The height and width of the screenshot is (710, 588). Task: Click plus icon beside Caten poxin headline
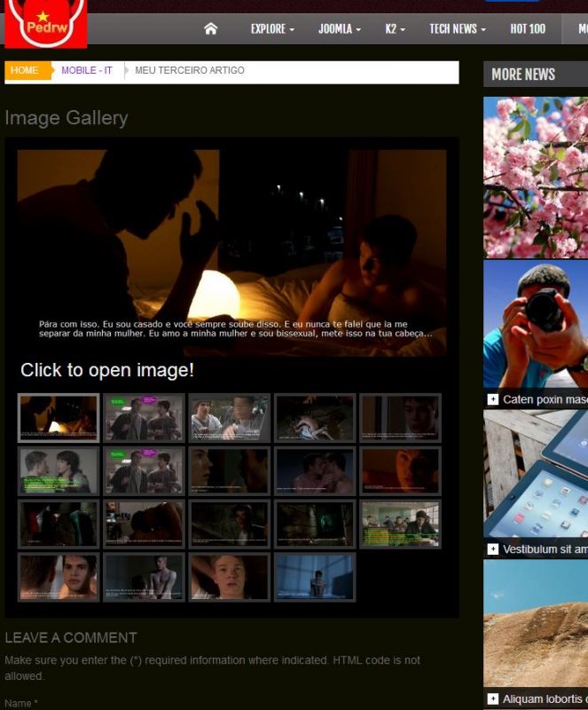tap(493, 398)
